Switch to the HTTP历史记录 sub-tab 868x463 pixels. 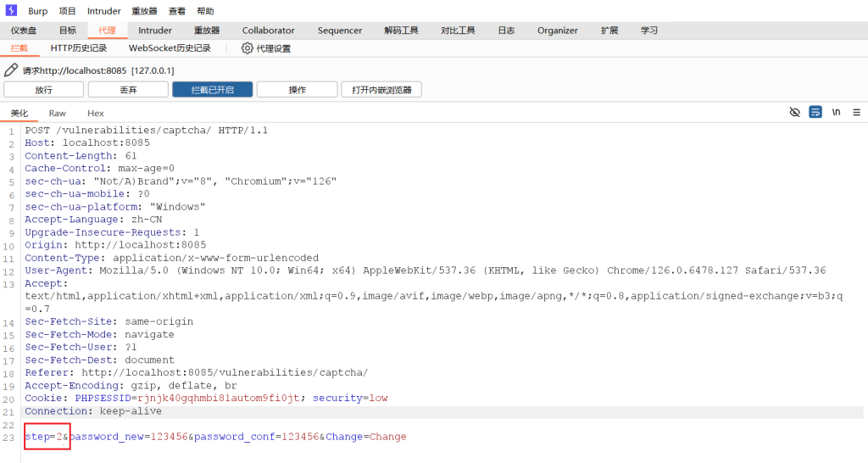pos(79,48)
